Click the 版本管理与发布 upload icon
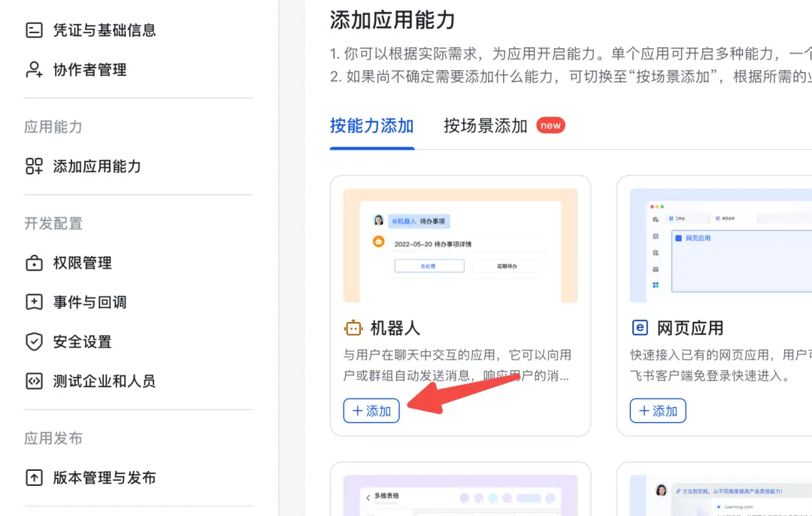812x516 pixels. [34, 478]
